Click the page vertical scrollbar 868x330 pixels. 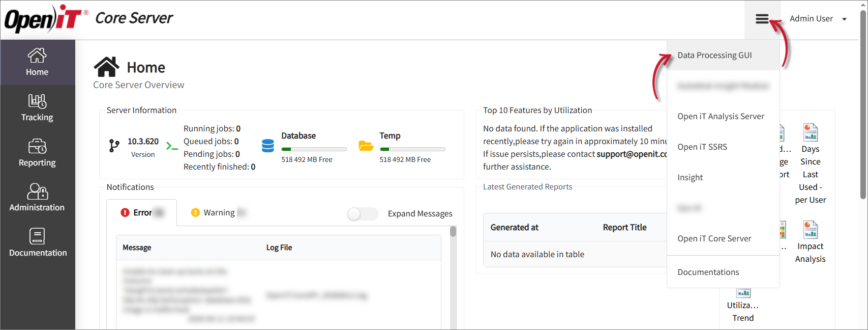click(x=863, y=104)
